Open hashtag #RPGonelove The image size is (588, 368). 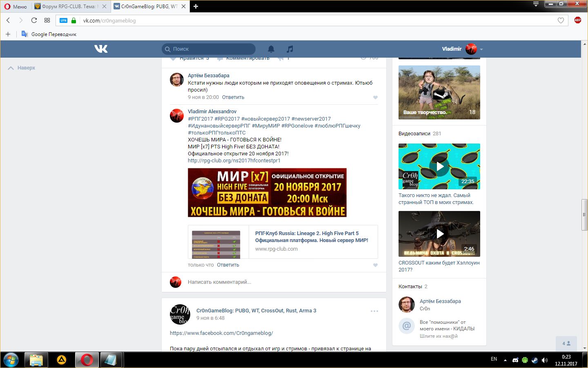coord(297,126)
